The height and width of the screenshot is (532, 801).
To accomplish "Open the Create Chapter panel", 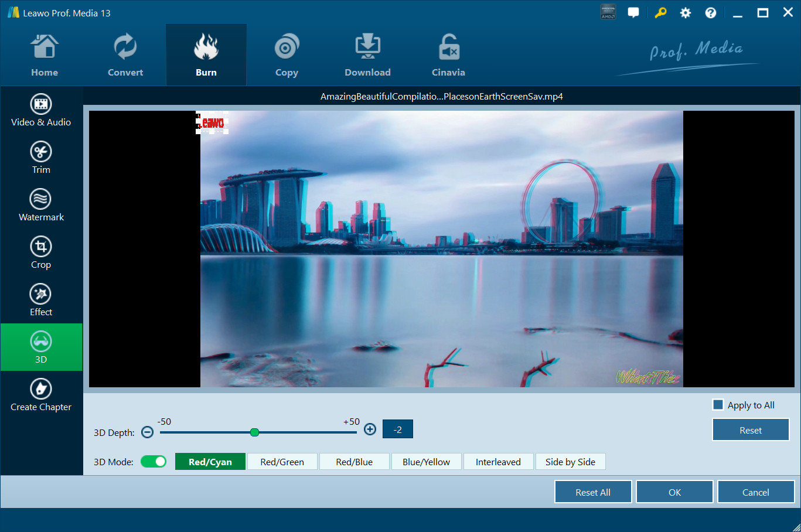I will [41, 395].
